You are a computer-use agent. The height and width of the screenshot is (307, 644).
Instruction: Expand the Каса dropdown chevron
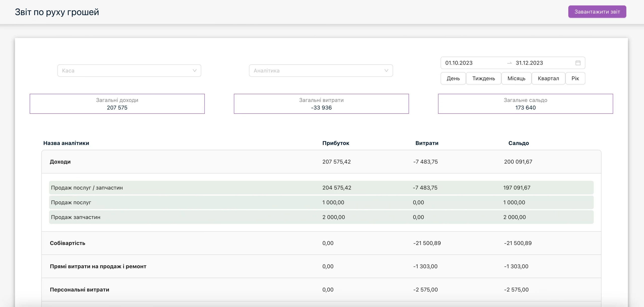(194, 71)
